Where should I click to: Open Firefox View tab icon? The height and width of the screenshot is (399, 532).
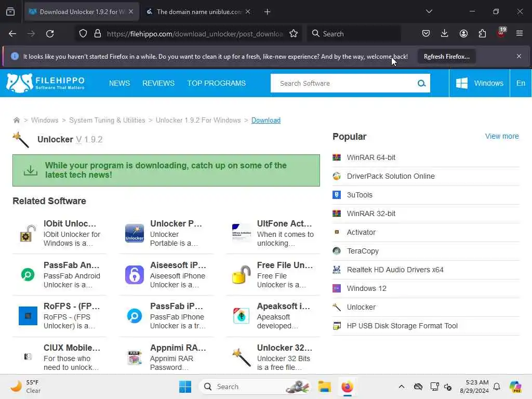pyautogui.click(x=10, y=11)
